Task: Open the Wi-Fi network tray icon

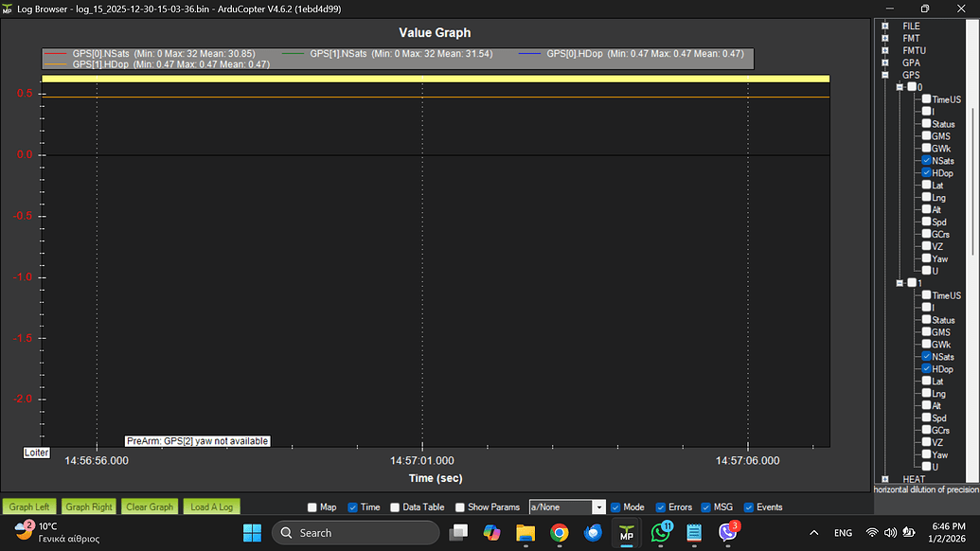Action: [872, 533]
